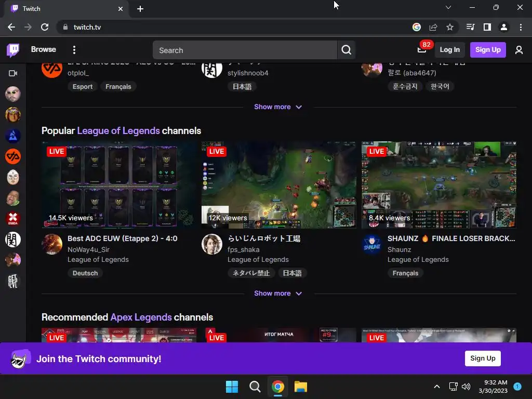This screenshot has width=532, height=399.
Task: Open the three-dot More menu beside Browse
Action: tap(74, 50)
